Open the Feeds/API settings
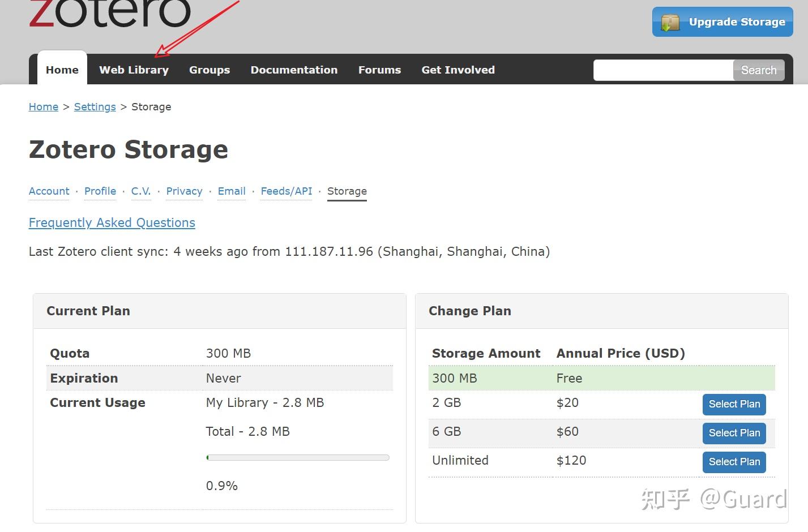 [286, 191]
